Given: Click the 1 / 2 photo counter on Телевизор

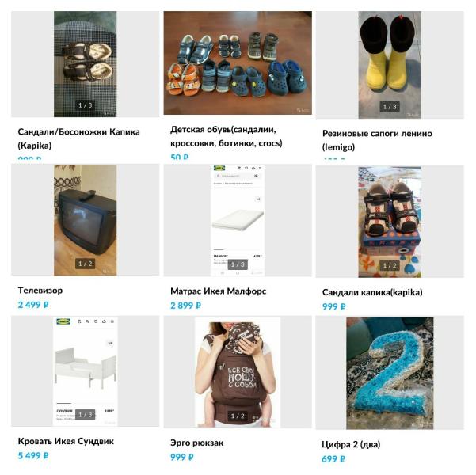Looking at the screenshot, I should tap(85, 264).
